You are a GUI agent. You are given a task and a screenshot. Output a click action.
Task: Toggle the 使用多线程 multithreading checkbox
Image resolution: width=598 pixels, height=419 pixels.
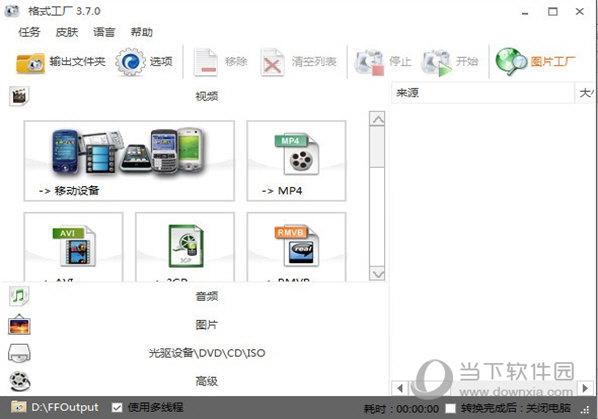[117, 408]
